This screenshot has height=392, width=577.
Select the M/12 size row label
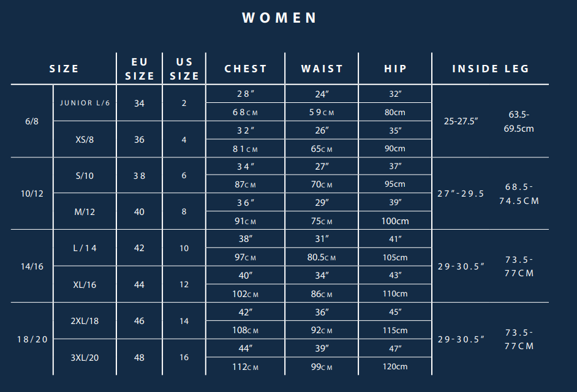(85, 212)
